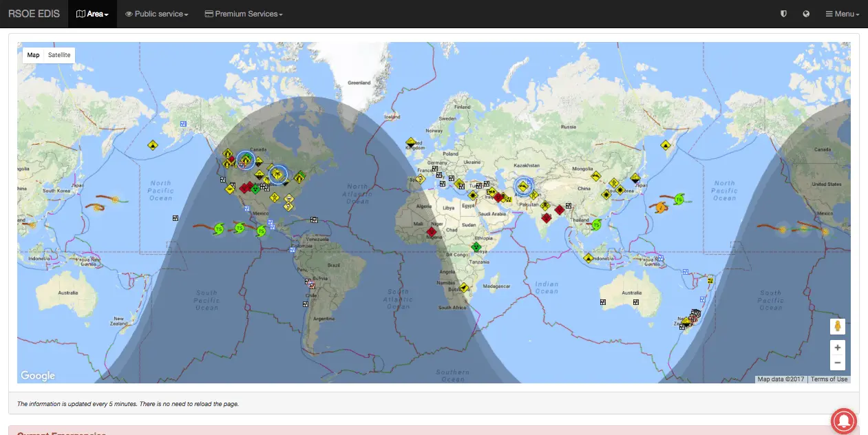868x435 pixels.
Task: Click the shield icon in the navbar
Action: coord(783,14)
